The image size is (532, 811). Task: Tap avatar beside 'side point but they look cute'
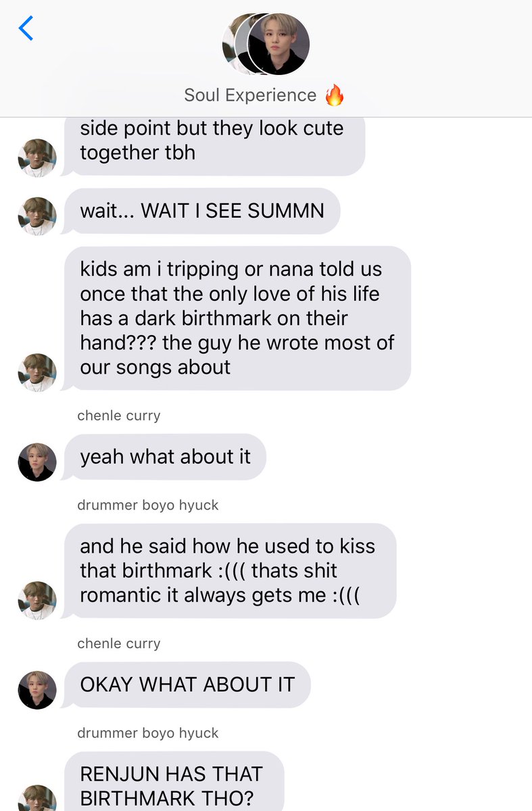coord(37,158)
